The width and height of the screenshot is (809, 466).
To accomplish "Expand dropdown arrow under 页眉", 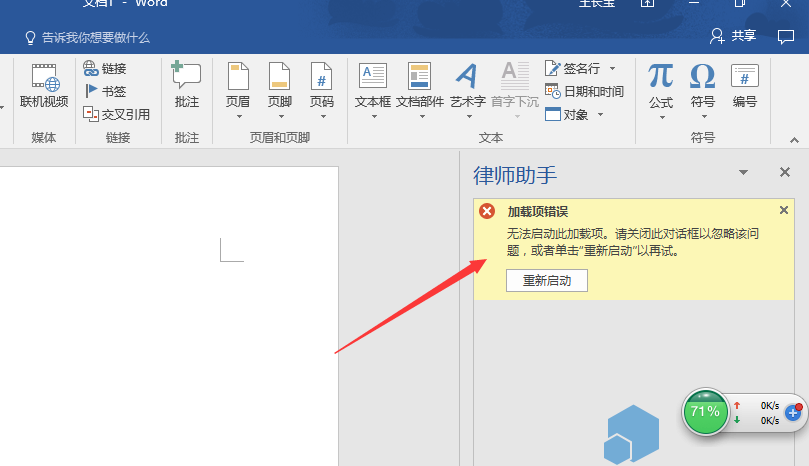I will [x=239, y=117].
